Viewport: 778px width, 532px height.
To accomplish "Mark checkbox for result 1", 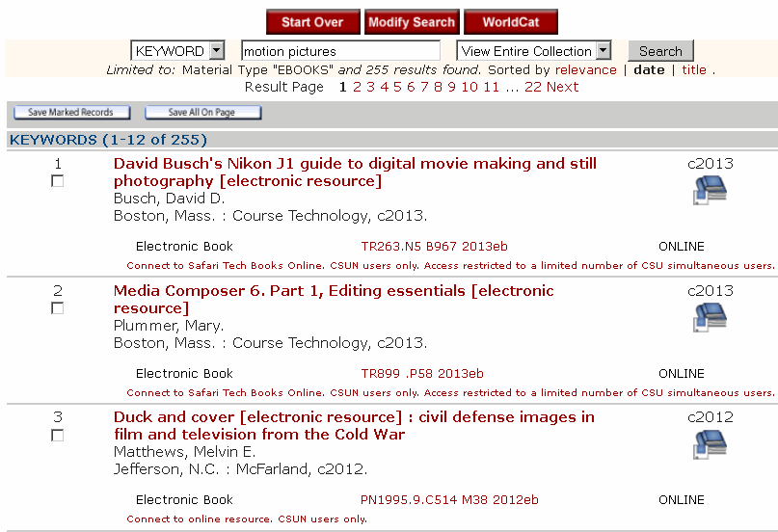I will [x=58, y=181].
